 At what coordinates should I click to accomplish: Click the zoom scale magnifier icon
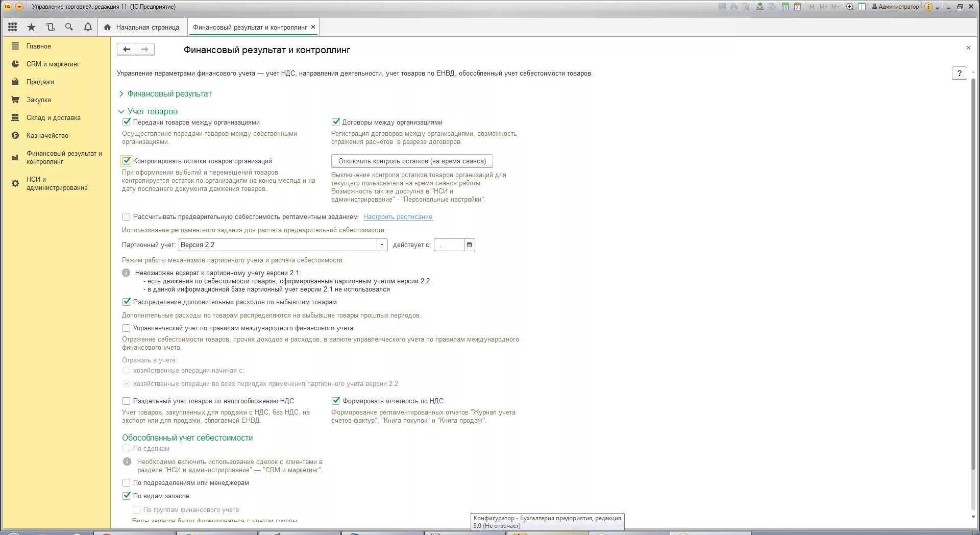click(850, 7)
